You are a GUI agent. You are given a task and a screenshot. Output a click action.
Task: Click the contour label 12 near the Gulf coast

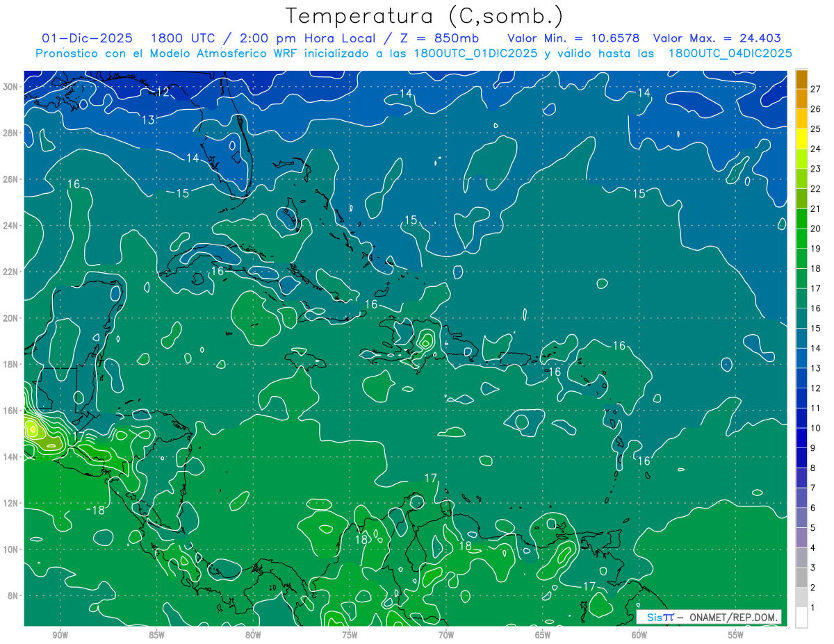coord(163,92)
